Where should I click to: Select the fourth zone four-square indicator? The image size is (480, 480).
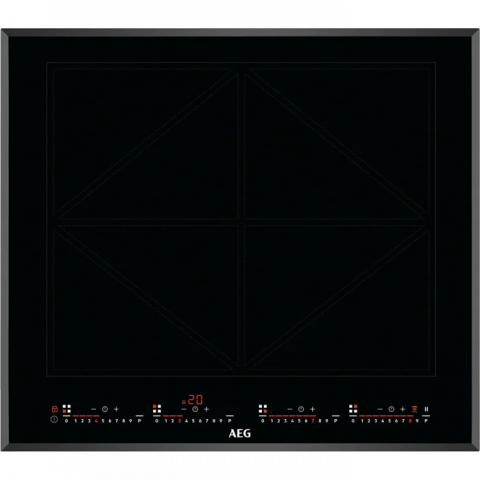[x=353, y=409]
